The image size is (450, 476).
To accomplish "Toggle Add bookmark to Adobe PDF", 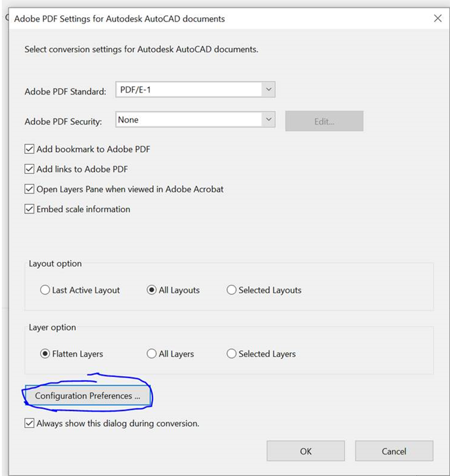I will click(29, 149).
